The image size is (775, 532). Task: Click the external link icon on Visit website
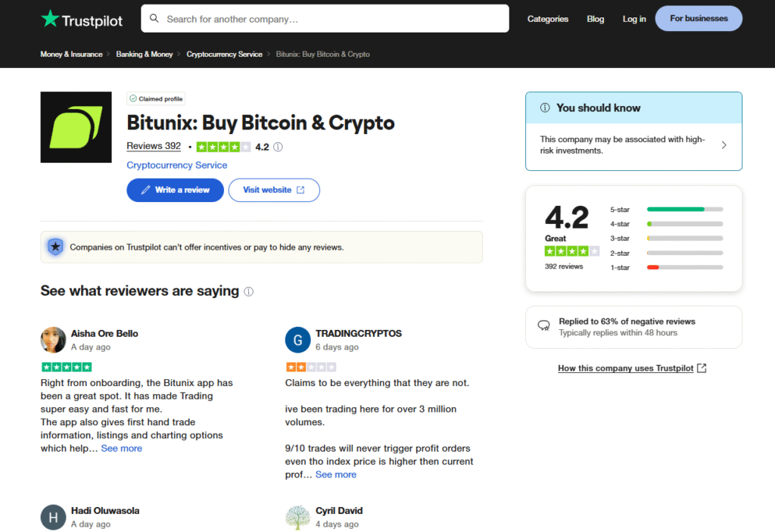click(300, 190)
